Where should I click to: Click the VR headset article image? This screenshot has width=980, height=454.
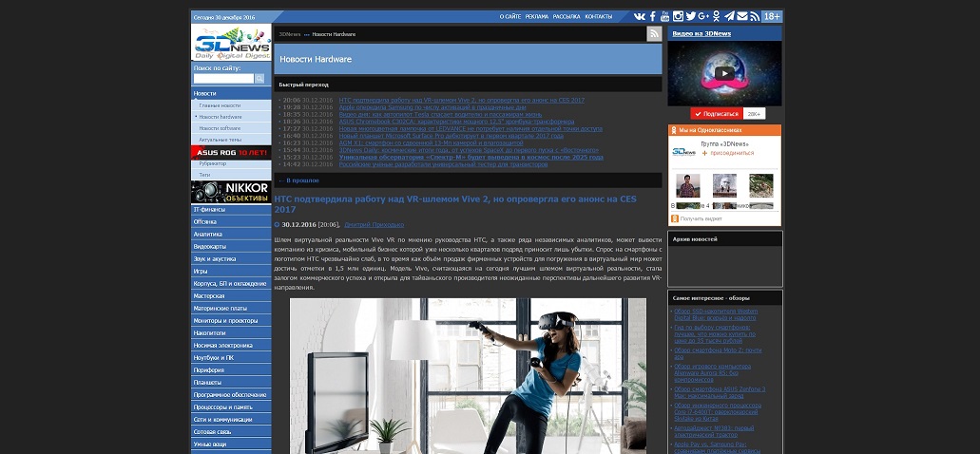click(468, 376)
